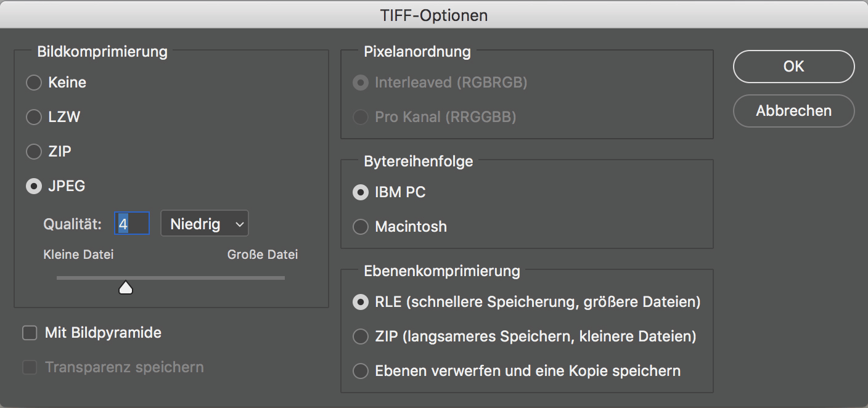This screenshot has height=408, width=868.
Task: Choose ZIP under Bildkomprimierung
Action: 34,151
